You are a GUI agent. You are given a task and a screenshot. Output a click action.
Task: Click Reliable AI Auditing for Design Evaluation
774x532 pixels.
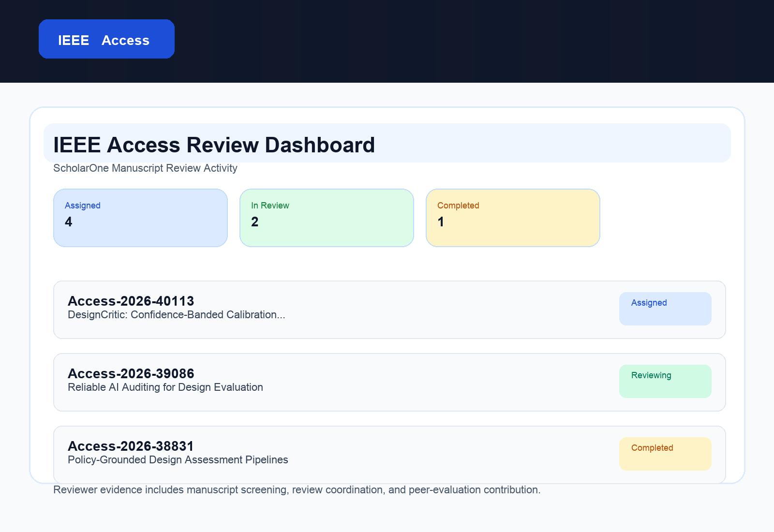[x=165, y=387]
